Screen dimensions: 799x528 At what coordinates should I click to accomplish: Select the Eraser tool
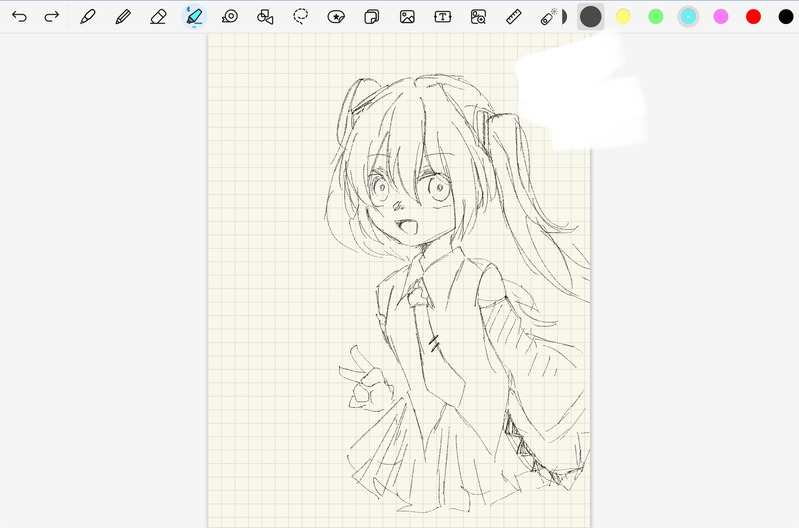click(158, 17)
